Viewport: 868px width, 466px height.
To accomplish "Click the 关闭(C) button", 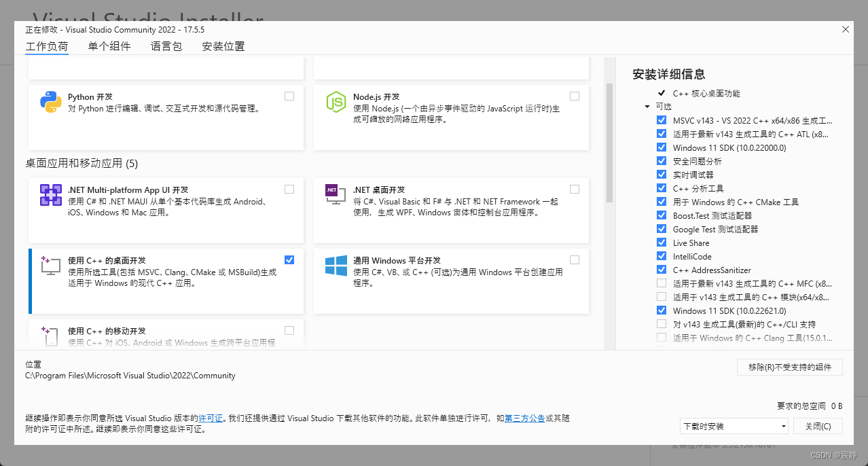I will click(818, 426).
